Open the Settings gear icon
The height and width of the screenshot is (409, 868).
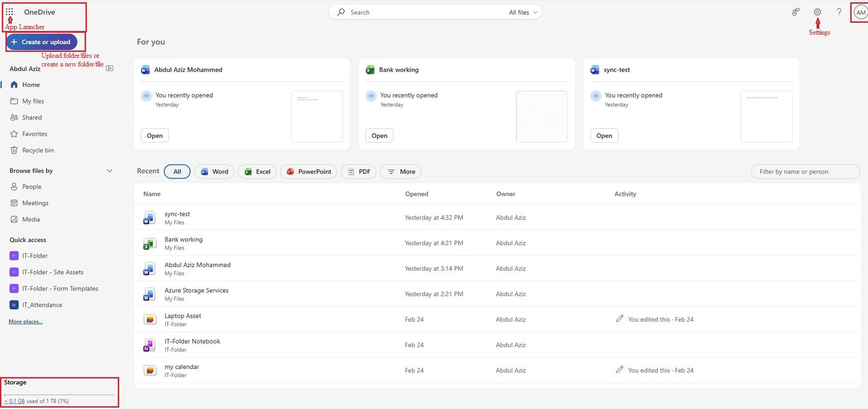[818, 12]
